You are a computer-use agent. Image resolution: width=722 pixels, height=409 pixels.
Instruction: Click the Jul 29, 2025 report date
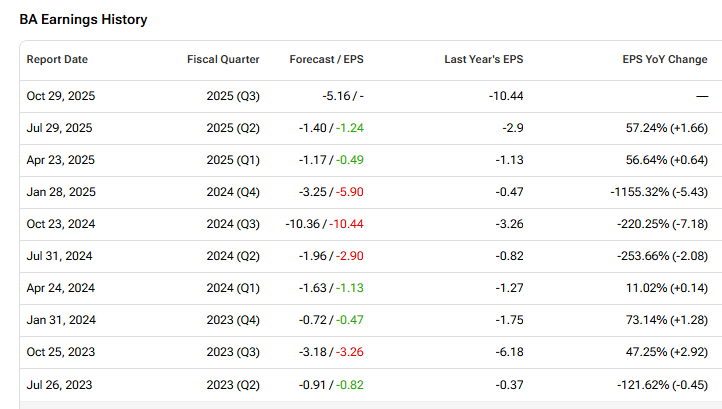(x=60, y=128)
